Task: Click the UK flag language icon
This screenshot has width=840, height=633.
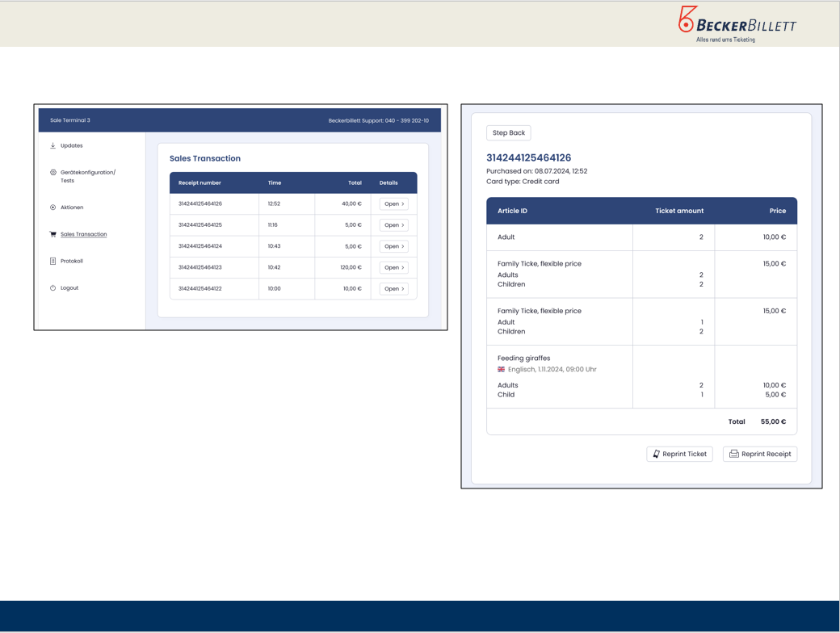Action: pyautogui.click(x=502, y=370)
